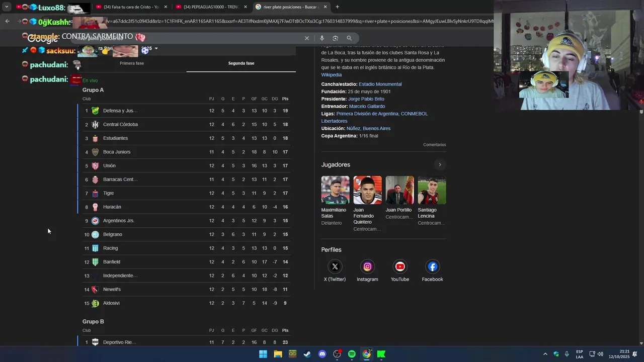Open Discord from taskbar
Screen dimensions: 644x362
[323, 354]
